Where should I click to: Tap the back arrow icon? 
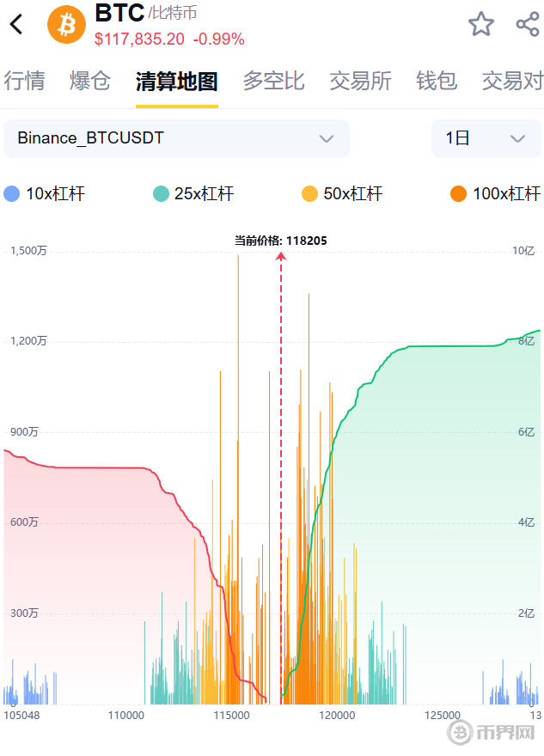click(x=16, y=24)
